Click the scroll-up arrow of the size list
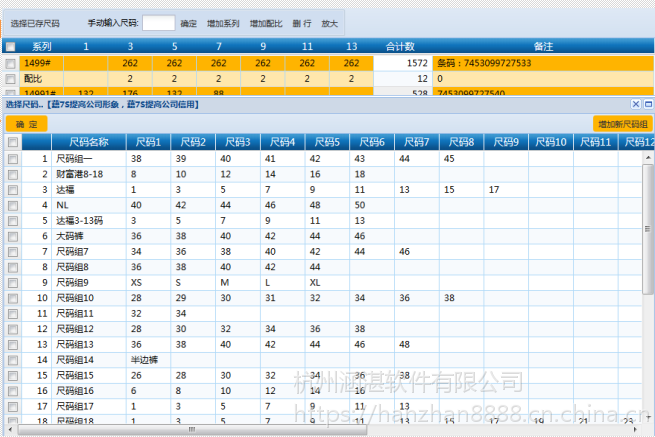This screenshot has height=437, width=655. click(648, 157)
